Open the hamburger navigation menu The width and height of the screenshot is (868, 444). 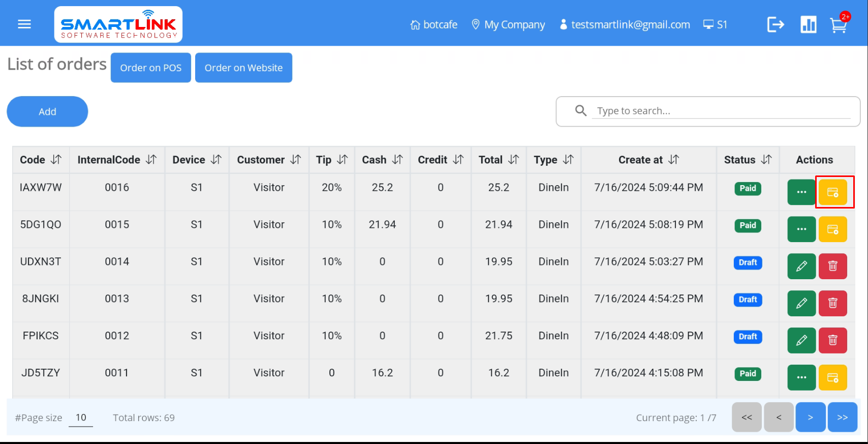[24, 24]
